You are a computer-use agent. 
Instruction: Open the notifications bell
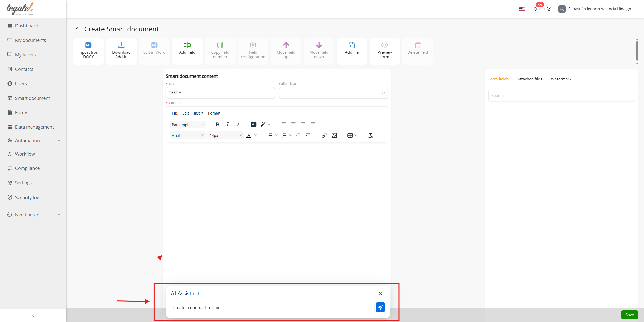coord(535,9)
